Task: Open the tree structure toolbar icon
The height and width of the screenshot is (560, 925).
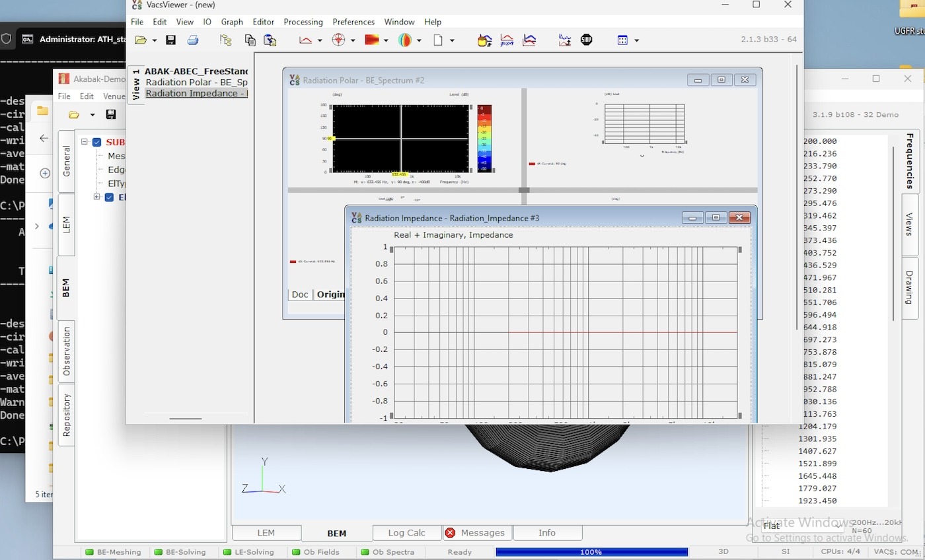Action: coord(226,40)
